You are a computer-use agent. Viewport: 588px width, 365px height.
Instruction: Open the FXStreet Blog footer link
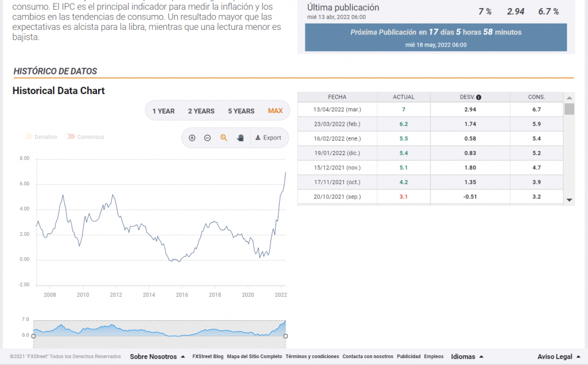click(207, 356)
